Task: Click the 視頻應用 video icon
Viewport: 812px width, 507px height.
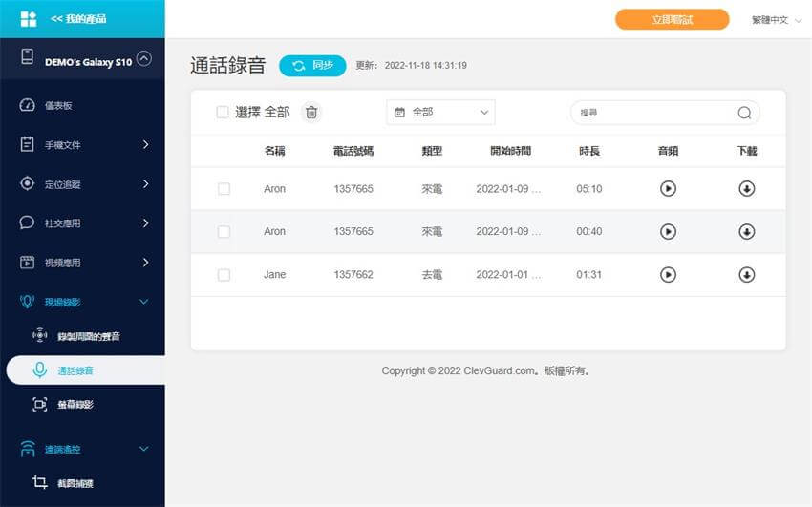Action: coord(27,262)
